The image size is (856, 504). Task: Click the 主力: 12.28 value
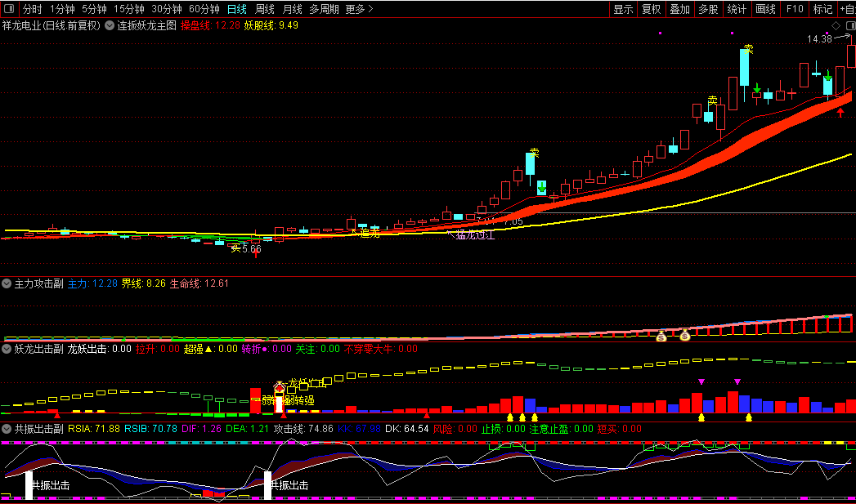(x=92, y=283)
